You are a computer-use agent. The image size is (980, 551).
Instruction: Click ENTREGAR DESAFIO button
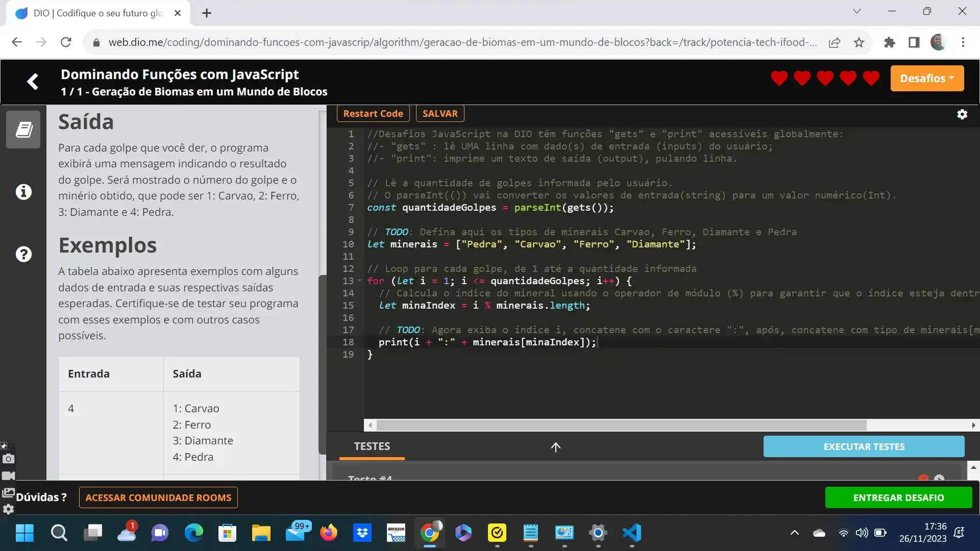(898, 498)
